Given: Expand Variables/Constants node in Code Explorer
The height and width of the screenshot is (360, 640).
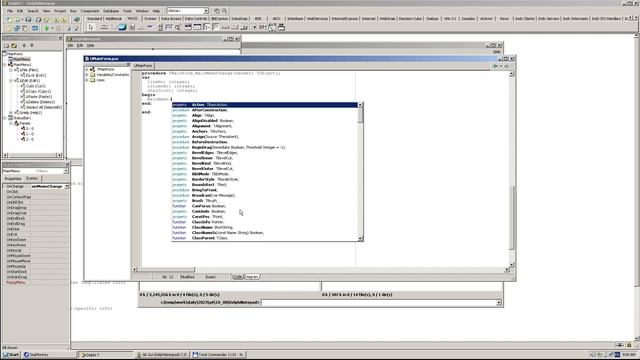Looking at the screenshot, I should coord(87,75).
